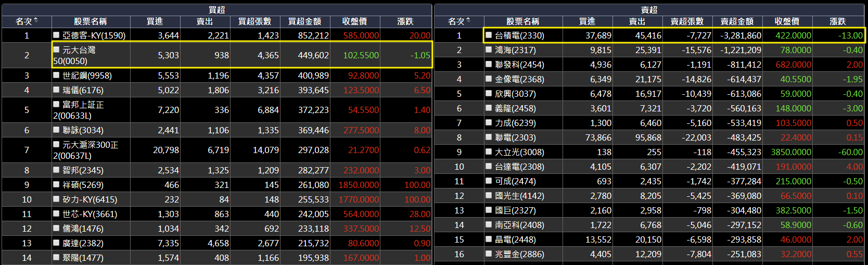Viewport: 868px width, 265px height.
Task: Check the box for 聯發科(2454)
Action: coord(489,64)
